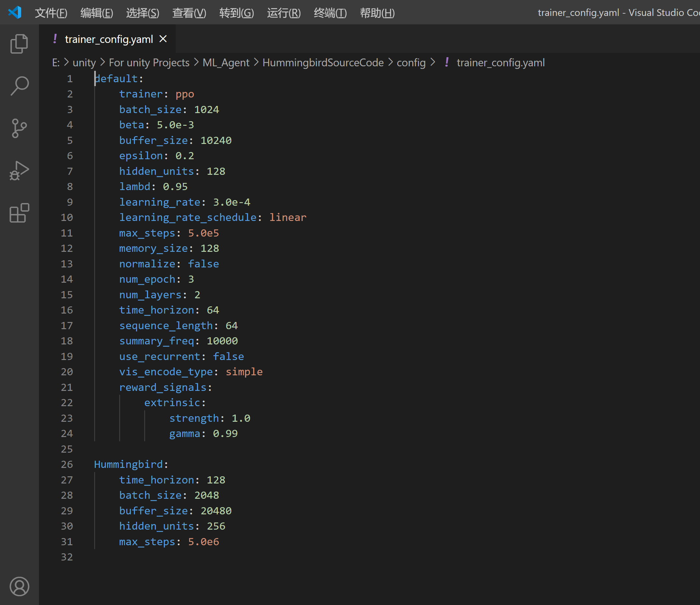Click the trainer_config.yaml breadcrumb file

tap(500, 62)
